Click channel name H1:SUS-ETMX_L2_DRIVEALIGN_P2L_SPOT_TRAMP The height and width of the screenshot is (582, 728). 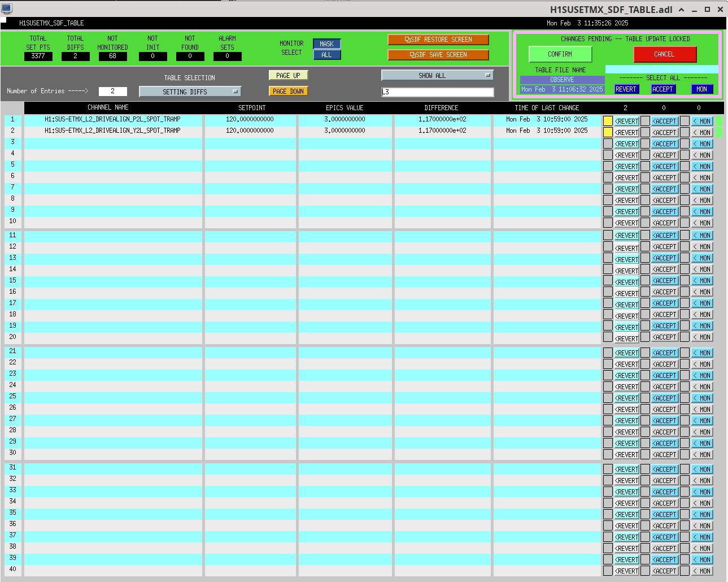[113, 119]
